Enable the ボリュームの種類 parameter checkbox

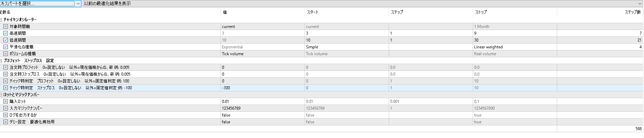click(x=5, y=54)
